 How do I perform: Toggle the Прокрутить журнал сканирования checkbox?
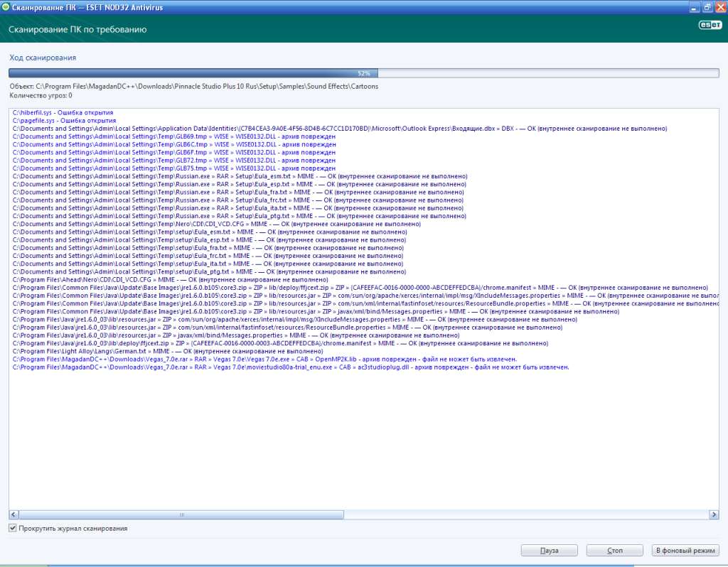coord(13,528)
